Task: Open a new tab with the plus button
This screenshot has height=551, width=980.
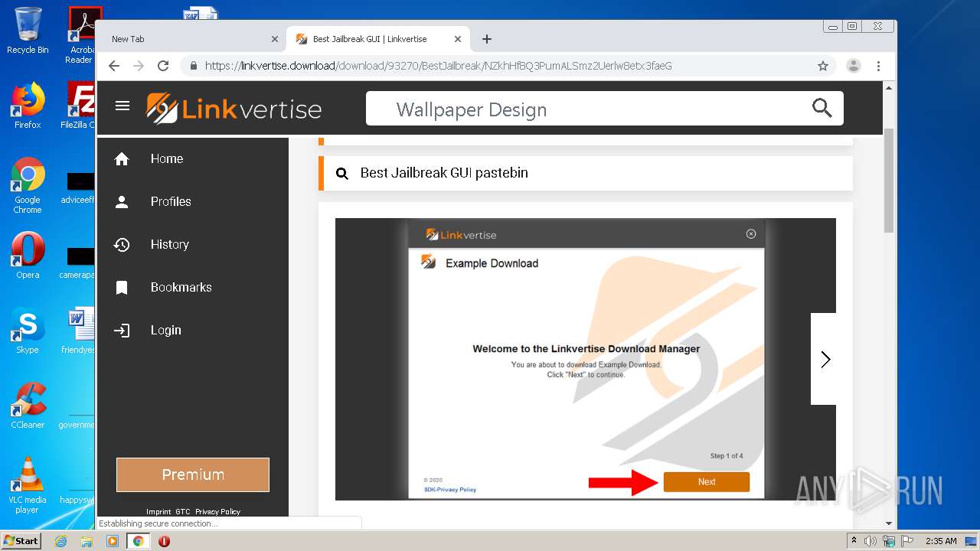Action: [487, 39]
